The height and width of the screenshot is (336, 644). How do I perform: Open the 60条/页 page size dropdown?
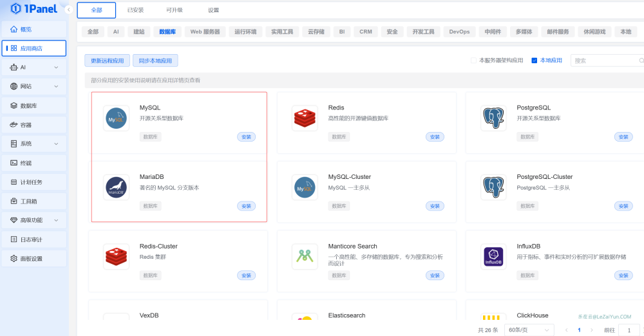(x=529, y=330)
